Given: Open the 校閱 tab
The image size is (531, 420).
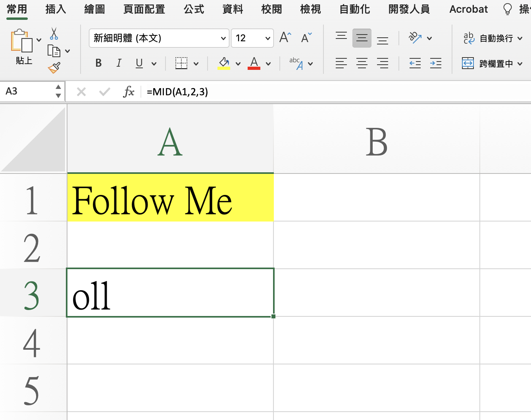Looking at the screenshot, I should (x=271, y=9).
